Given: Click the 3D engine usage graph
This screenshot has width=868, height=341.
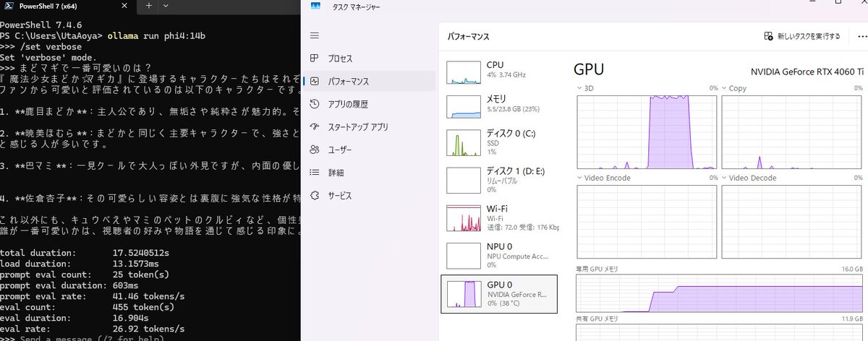Looking at the screenshot, I should [x=647, y=132].
